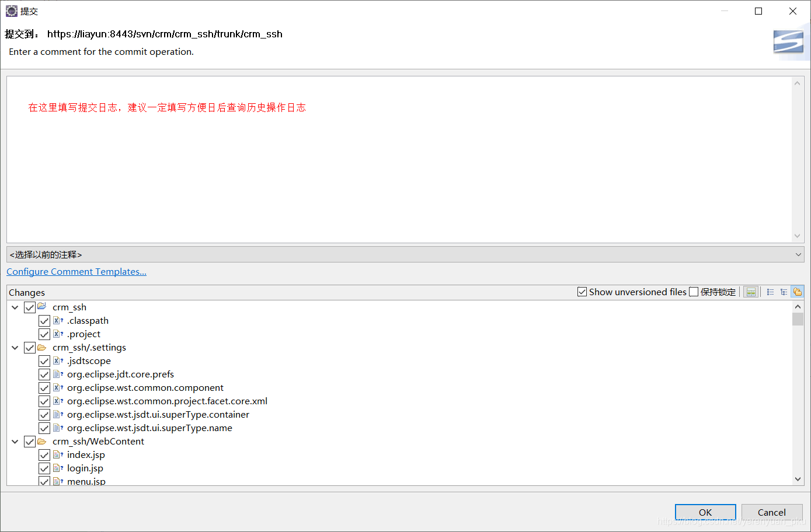Select org.eclipse.wst.common.project.facet.core.xml row
This screenshot has height=532, width=811.
coord(167,401)
